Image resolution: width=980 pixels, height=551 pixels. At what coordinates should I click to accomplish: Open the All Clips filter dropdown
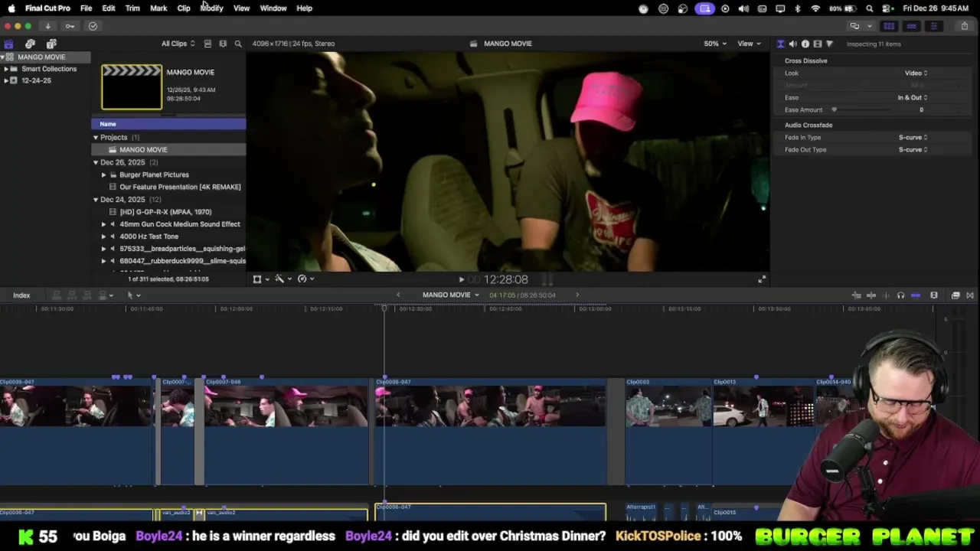178,44
